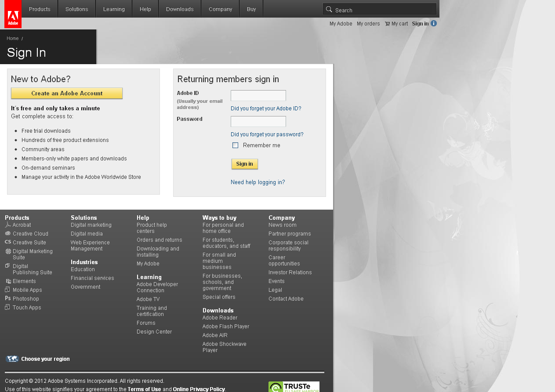Click the Acrobat icon in footer Products

[x=7, y=225]
